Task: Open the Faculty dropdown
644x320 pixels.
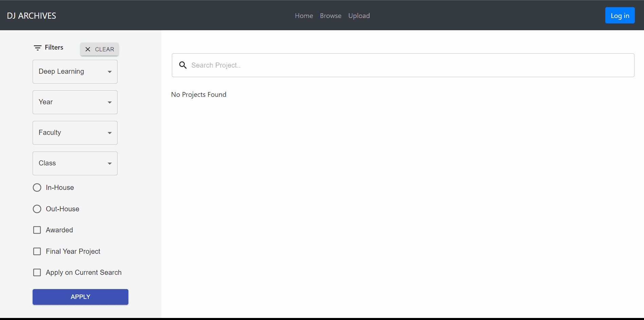Action: coord(75,133)
